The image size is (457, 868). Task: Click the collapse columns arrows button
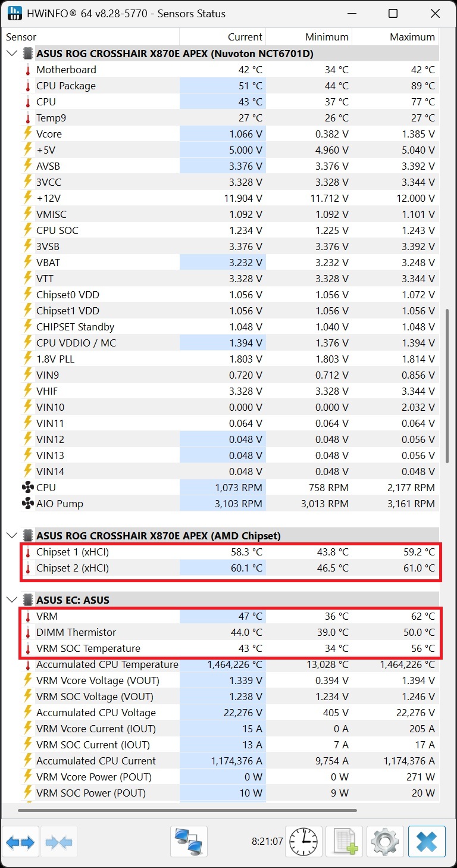click(x=59, y=841)
